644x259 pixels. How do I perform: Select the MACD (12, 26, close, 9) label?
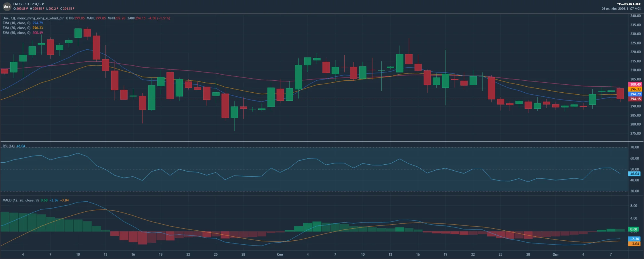click(x=21, y=200)
